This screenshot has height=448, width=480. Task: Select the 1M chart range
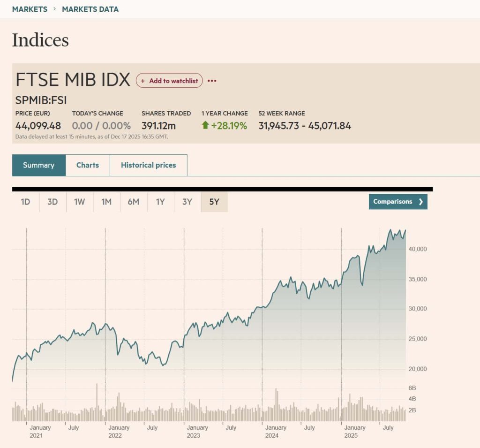(106, 202)
